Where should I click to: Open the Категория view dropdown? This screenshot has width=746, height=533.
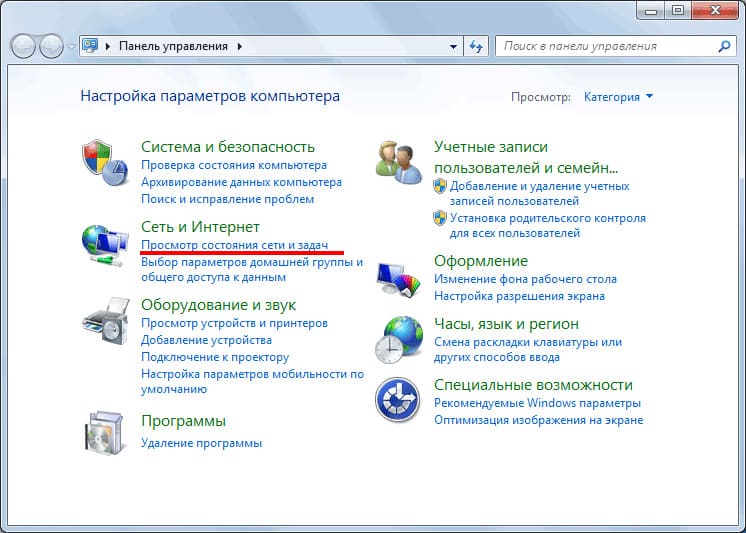(618, 97)
